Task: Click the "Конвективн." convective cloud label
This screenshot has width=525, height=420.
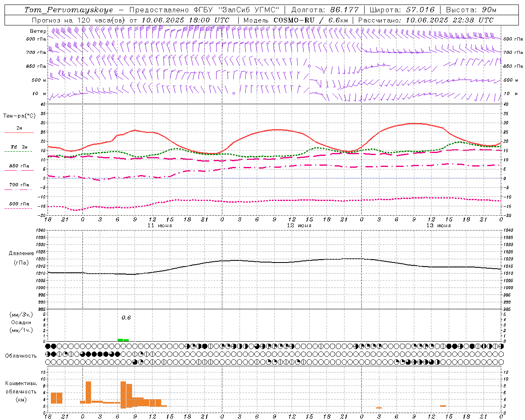Action: point(21,383)
